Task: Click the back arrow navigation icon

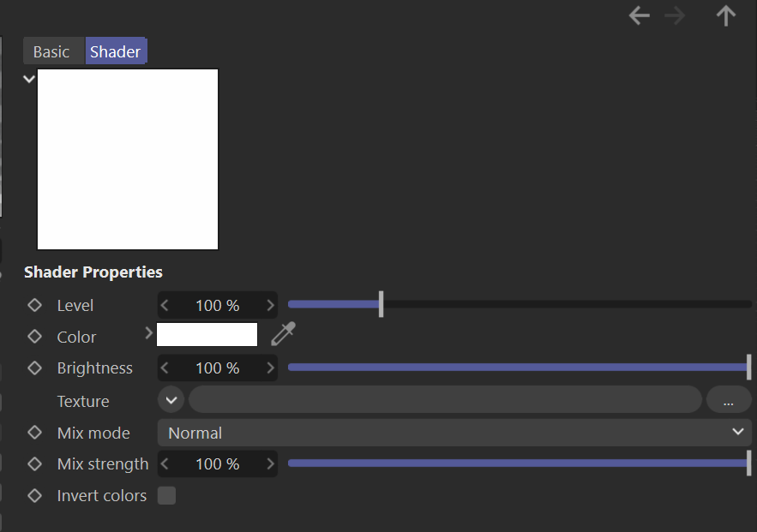Action: [640, 16]
